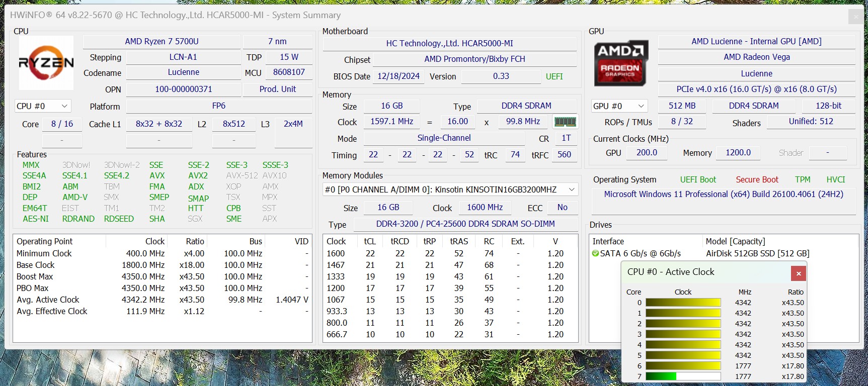Viewport: 868px width, 386px height.
Task: Close the CPU #0 Active Clock popup
Action: tap(798, 273)
